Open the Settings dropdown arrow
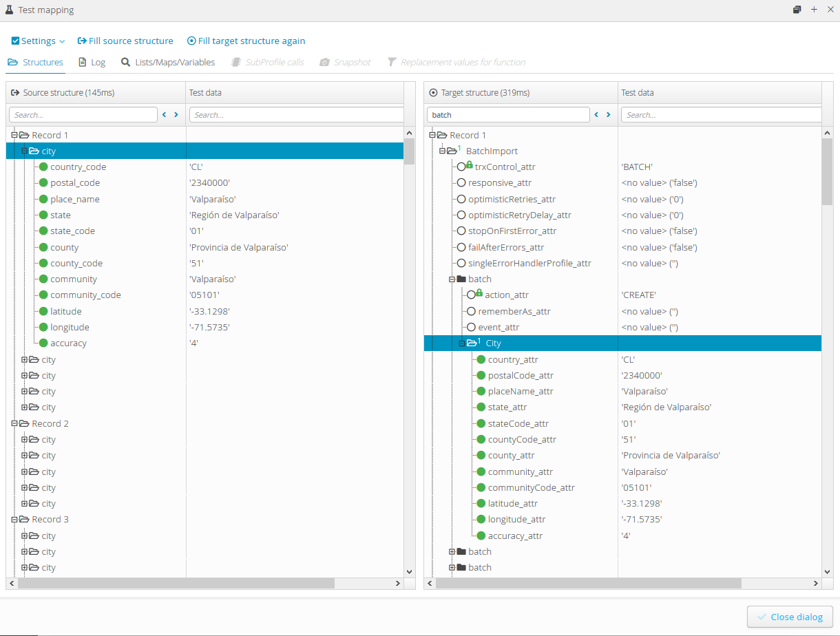 click(x=62, y=42)
